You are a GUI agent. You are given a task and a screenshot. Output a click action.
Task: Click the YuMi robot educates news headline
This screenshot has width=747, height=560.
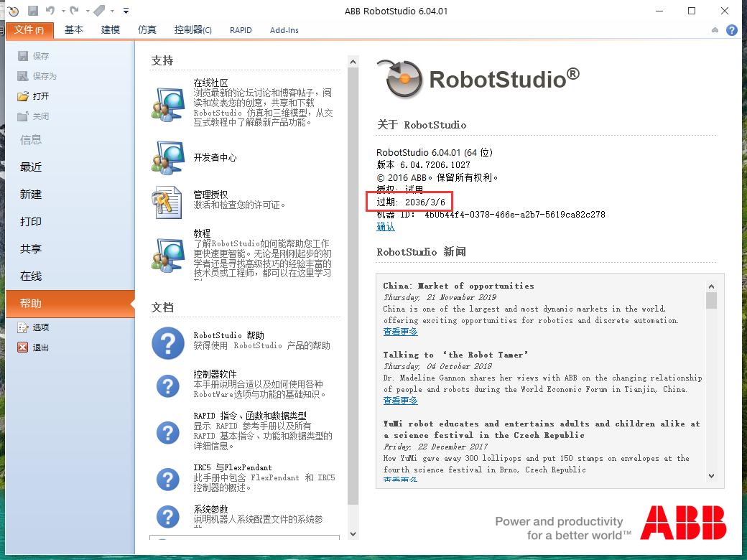point(542,429)
